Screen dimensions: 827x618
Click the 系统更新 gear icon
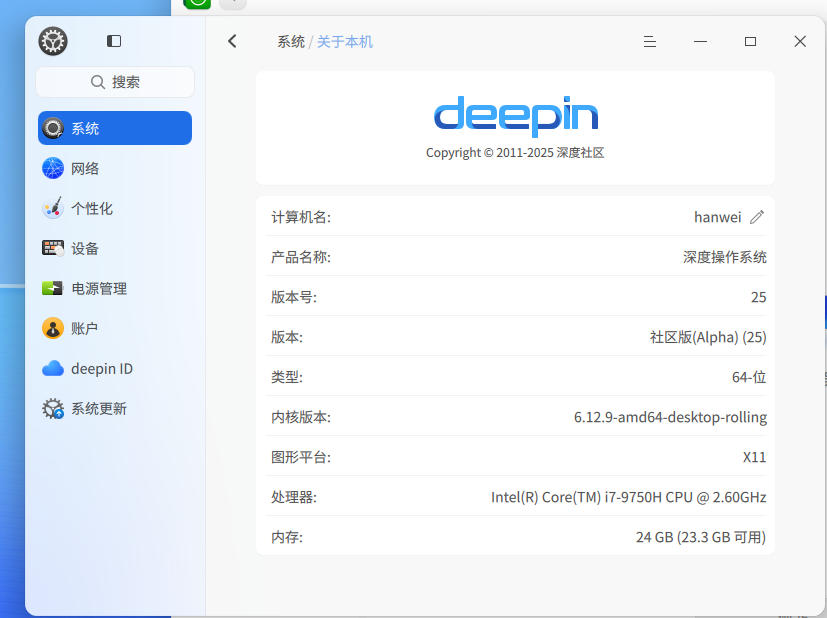click(x=53, y=409)
